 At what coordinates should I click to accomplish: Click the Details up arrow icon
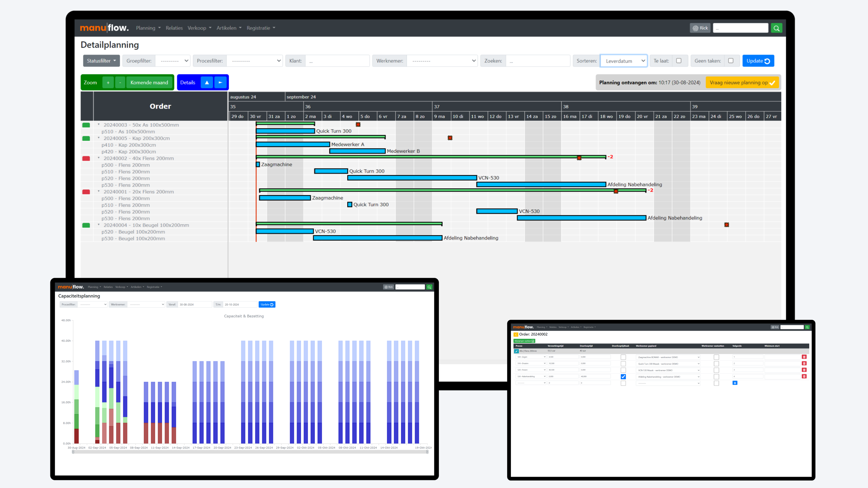(x=207, y=82)
